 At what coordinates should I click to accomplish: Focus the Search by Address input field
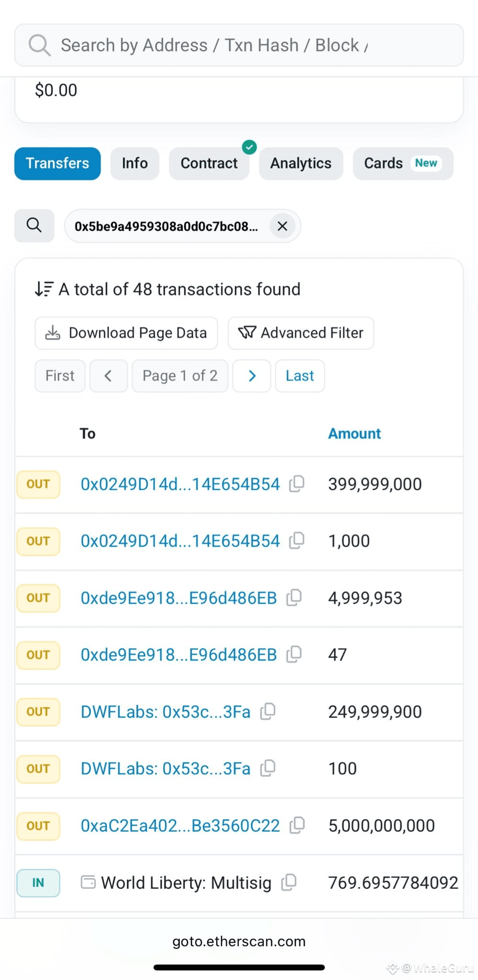pos(239,45)
